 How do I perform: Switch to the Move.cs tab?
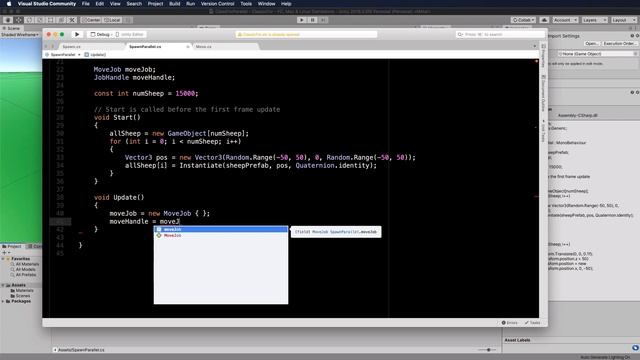[204, 47]
